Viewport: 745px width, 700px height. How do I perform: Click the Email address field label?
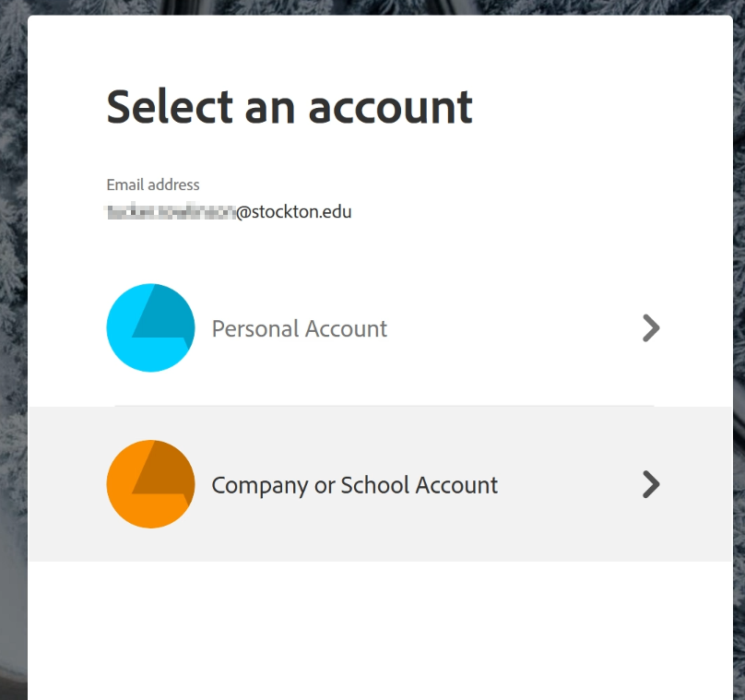coord(153,184)
